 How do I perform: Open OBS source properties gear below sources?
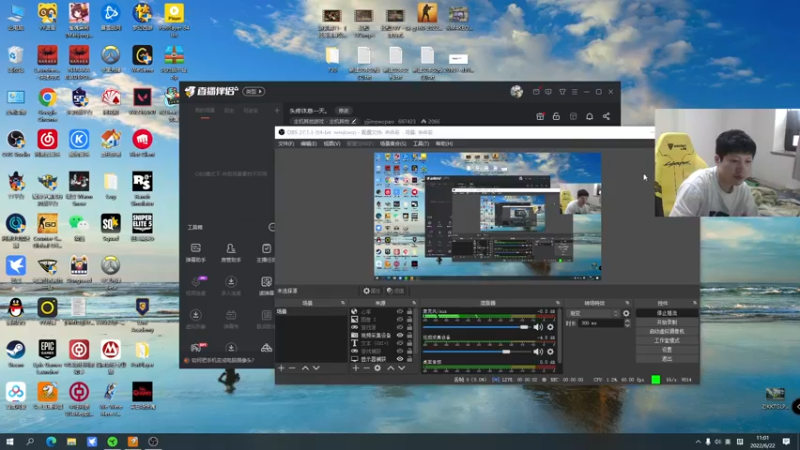378,368
